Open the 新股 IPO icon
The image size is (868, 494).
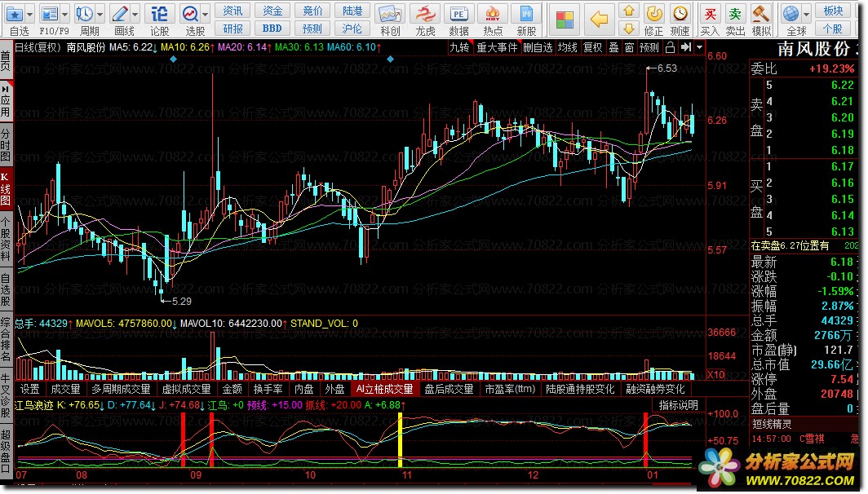[x=526, y=14]
